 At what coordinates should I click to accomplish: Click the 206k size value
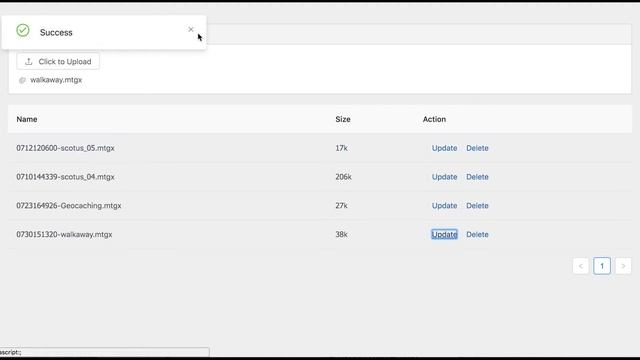[343, 177]
